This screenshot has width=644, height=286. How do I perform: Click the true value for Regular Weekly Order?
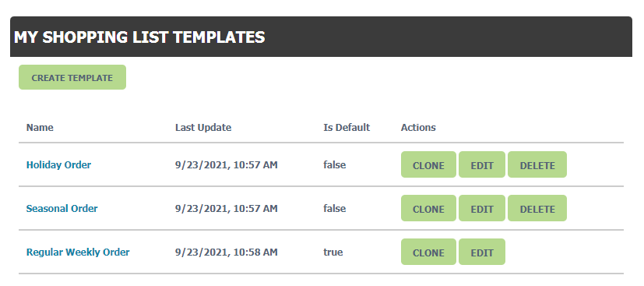click(333, 252)
